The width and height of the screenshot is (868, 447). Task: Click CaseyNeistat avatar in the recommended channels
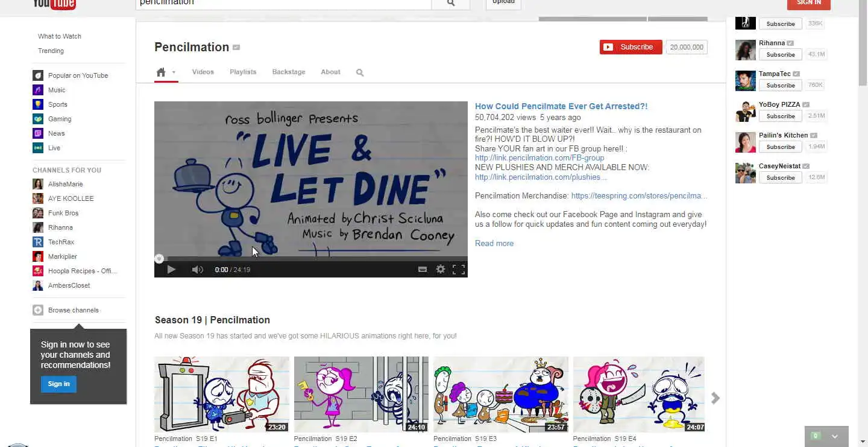pos(746,173)
